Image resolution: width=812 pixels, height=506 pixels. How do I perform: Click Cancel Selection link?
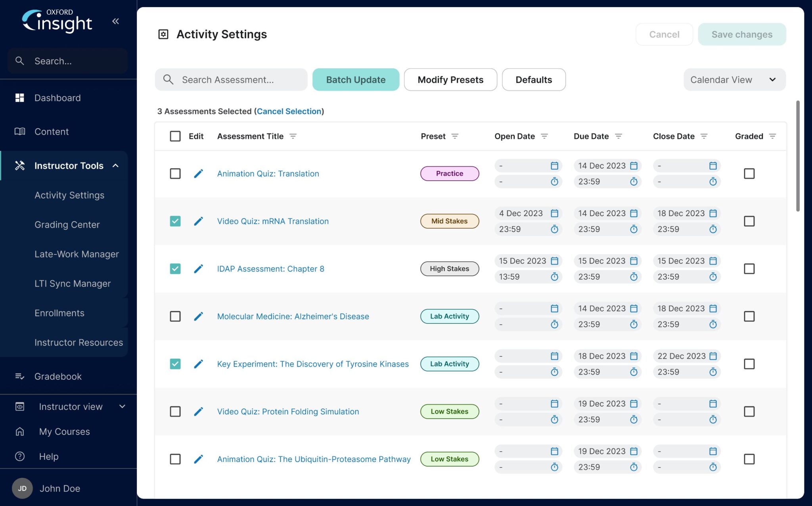tap(289, 111)
